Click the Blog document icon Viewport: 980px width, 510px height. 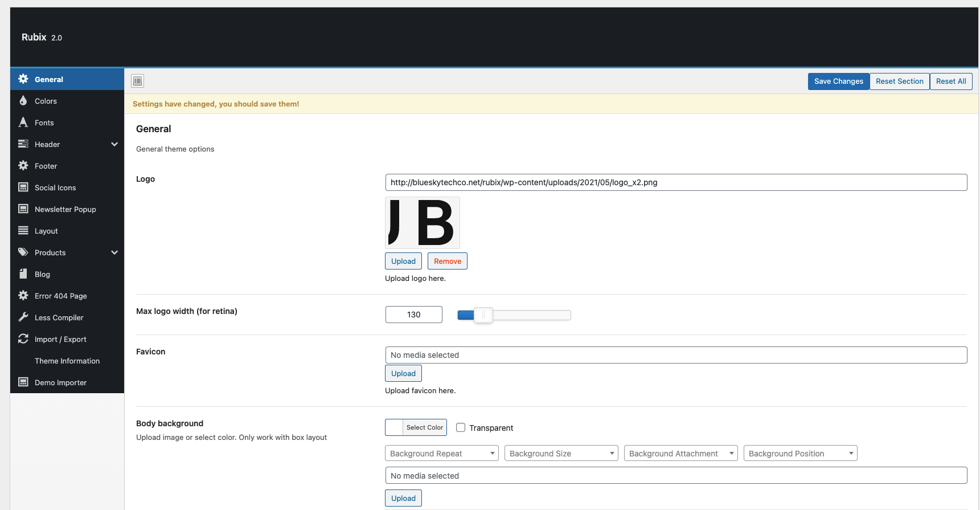[x=23, y=274]
